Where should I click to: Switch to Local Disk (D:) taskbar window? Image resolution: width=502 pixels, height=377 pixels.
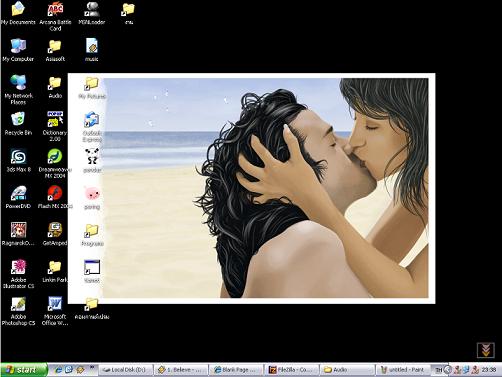tap(126, 370)
